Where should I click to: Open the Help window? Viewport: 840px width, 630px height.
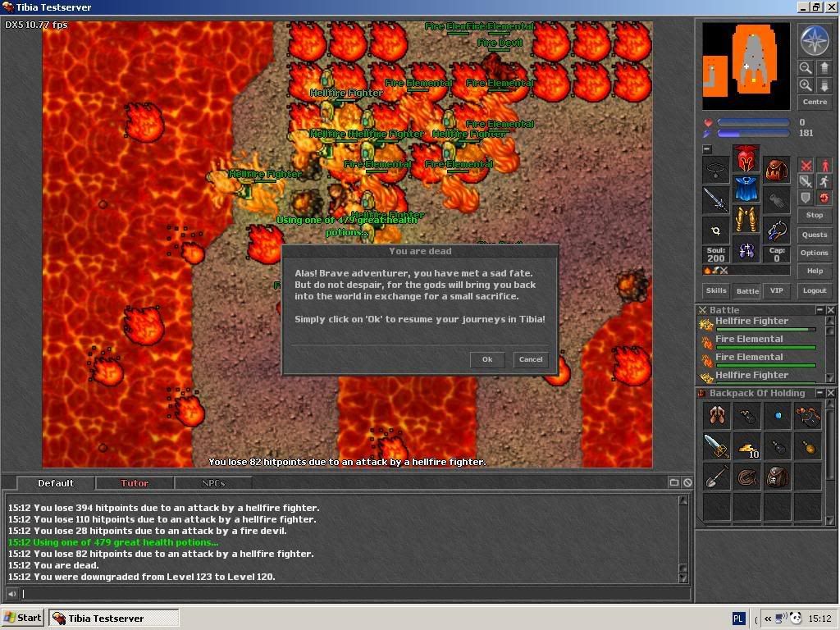coord(815,271)
